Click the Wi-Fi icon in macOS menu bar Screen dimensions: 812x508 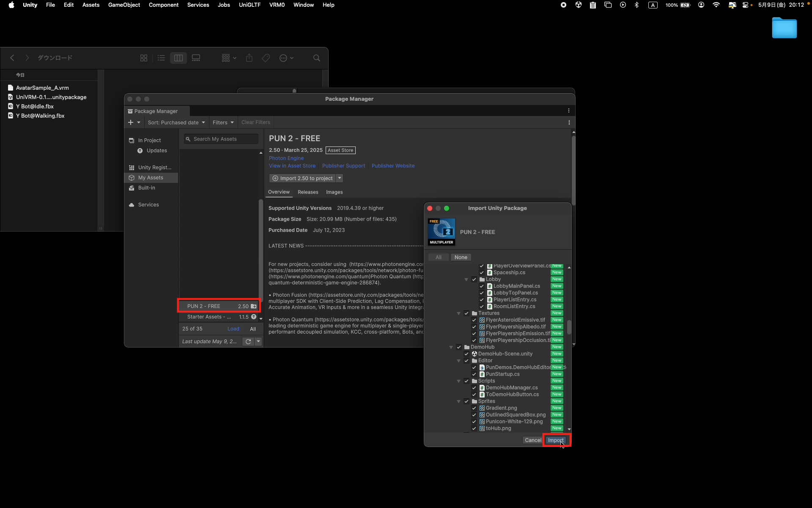pyautogui.click(x=716, y=5)
